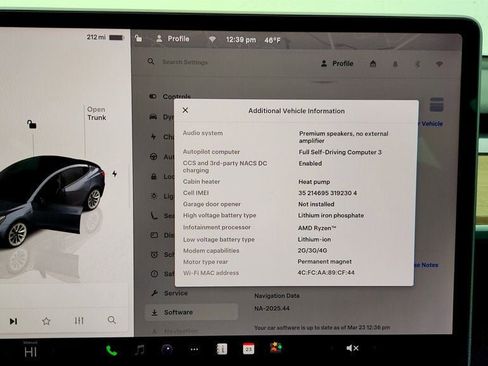Image resolution: width=488 pixels, height=366 pixels.
Task: Tap the Cell IMEI number value
Action: pos(327,193)
